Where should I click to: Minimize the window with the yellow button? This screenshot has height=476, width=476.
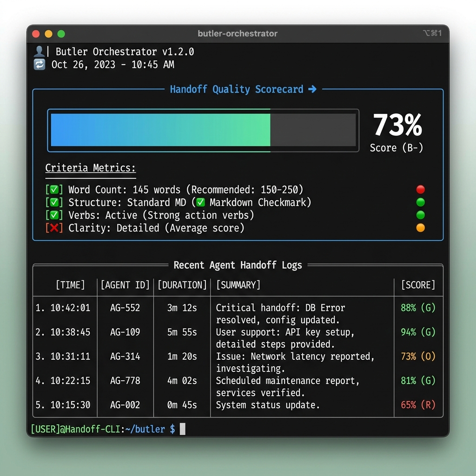[x=48, y=33]
